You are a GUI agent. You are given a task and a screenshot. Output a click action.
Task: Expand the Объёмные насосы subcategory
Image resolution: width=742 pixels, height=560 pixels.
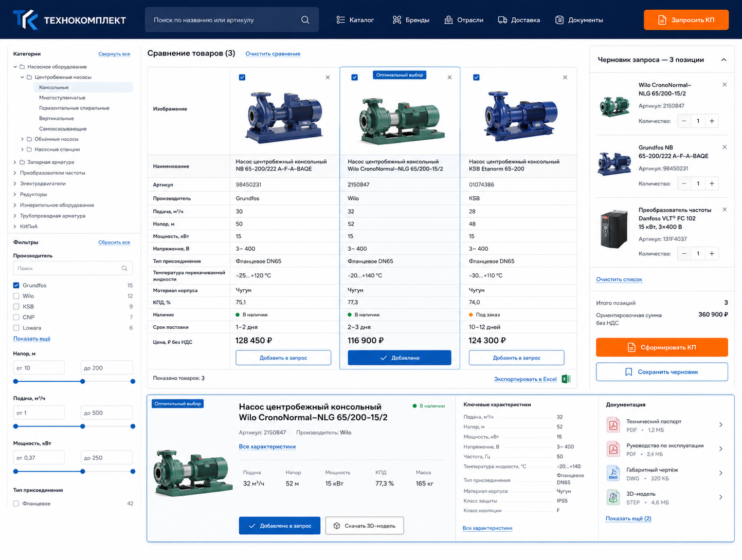tap(23, 139)
